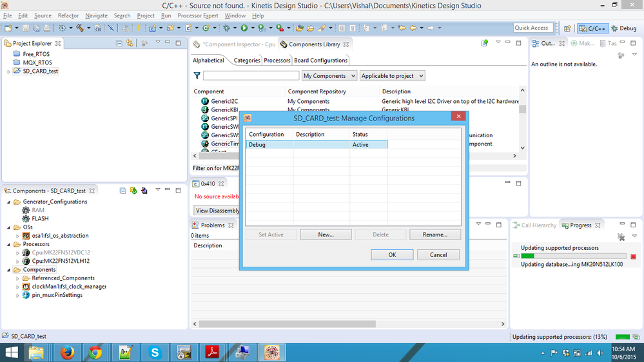
Task: Click the Components Library filter text field
Action: point(251,75)
